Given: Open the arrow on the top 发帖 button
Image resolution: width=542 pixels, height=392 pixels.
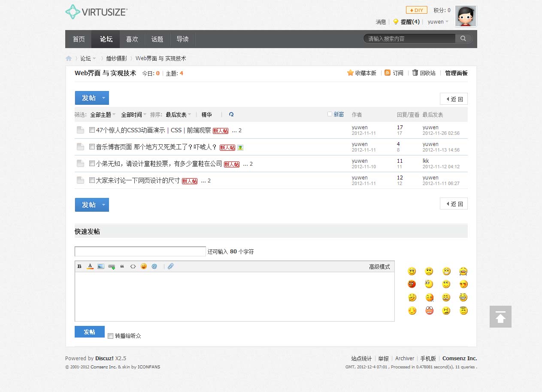Looking at the screenshot, I should click(103, 98).
